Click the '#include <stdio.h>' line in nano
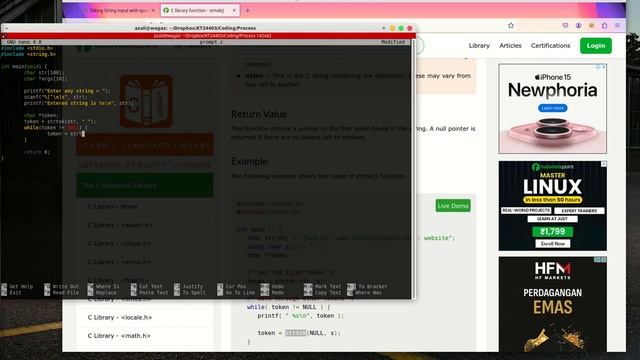This screenshot has width=640, height=360. [x=27, y=48]
